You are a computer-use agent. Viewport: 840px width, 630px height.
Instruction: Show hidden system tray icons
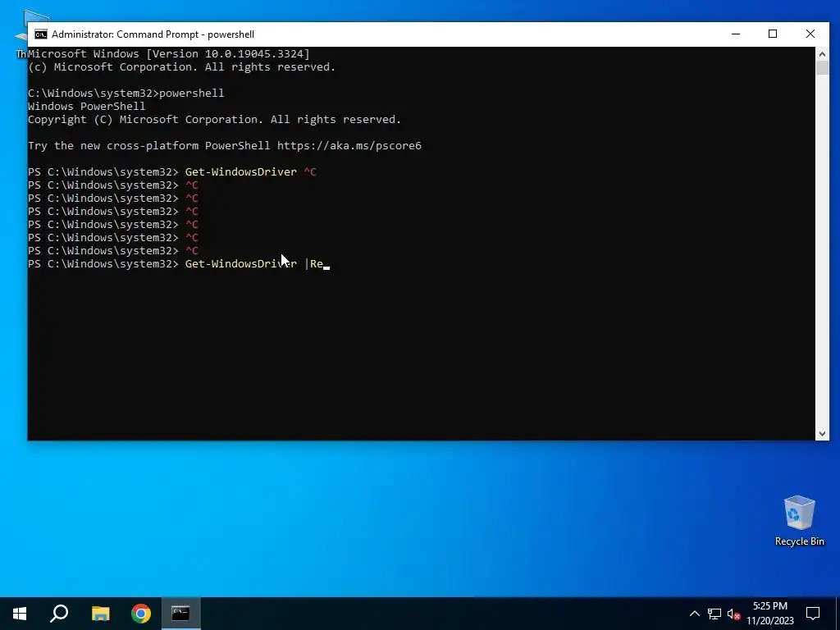point(694,614)
